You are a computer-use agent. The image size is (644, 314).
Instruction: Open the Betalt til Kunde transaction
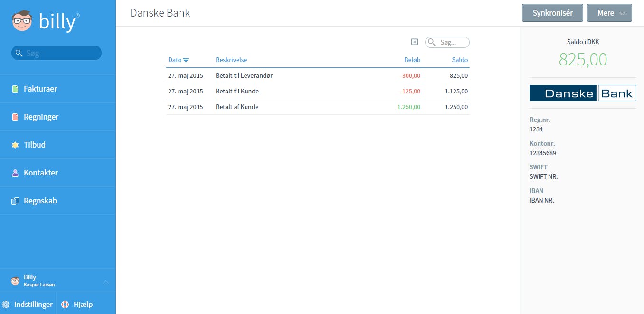(x=318, y=91)
